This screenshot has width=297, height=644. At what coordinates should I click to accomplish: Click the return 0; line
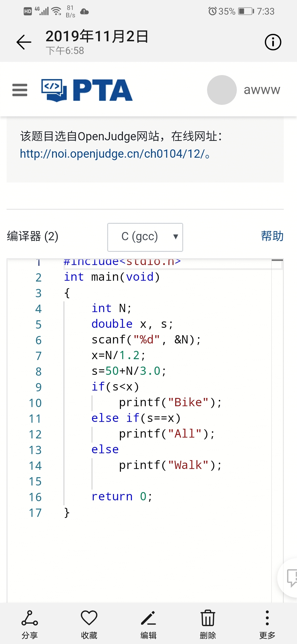tap(122, 496)
